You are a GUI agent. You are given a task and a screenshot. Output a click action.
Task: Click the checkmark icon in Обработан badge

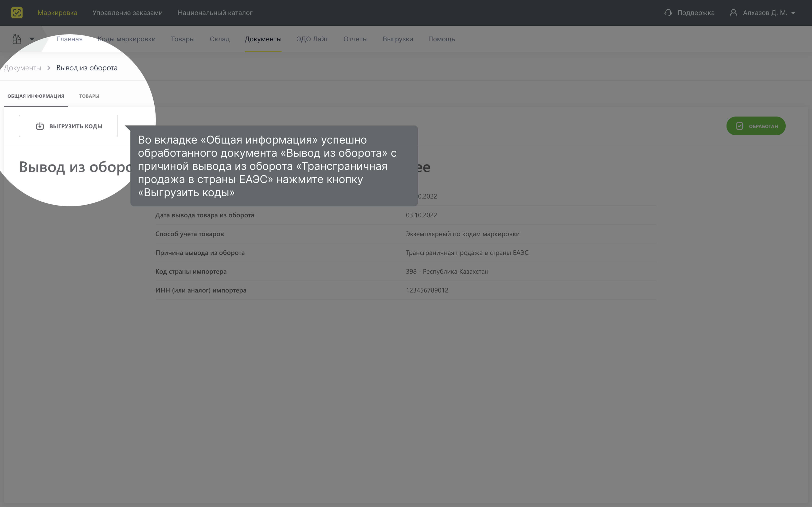coord(740,126)
